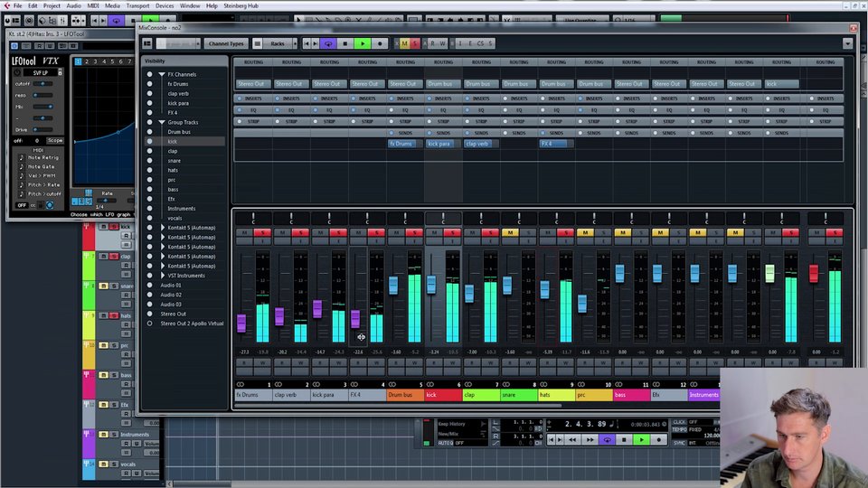Toggle visibility dot for Drum bus

tap(149, 132)
